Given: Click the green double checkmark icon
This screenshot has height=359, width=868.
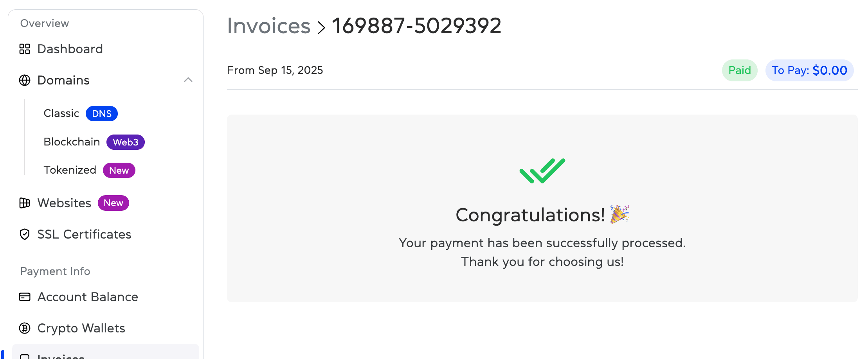Looking at the screenshot, I should (542, 171).
